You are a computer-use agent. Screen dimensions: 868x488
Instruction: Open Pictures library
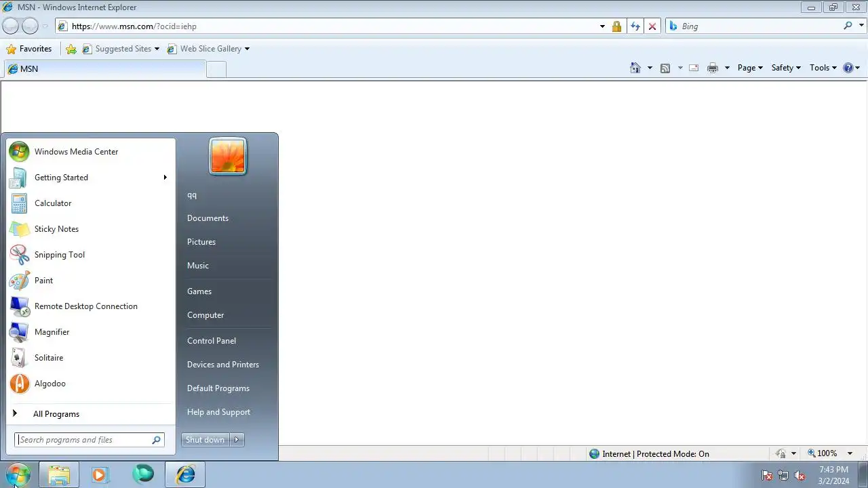tap(201, 242)
